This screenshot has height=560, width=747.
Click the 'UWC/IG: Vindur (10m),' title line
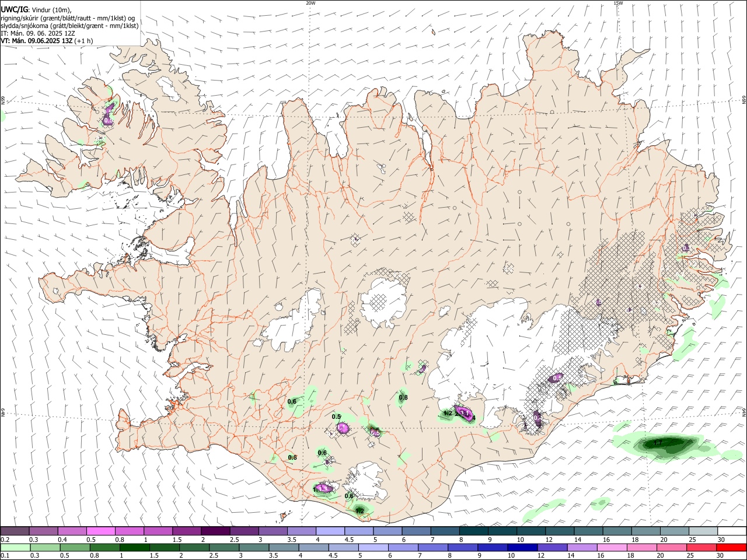[36, 9]
